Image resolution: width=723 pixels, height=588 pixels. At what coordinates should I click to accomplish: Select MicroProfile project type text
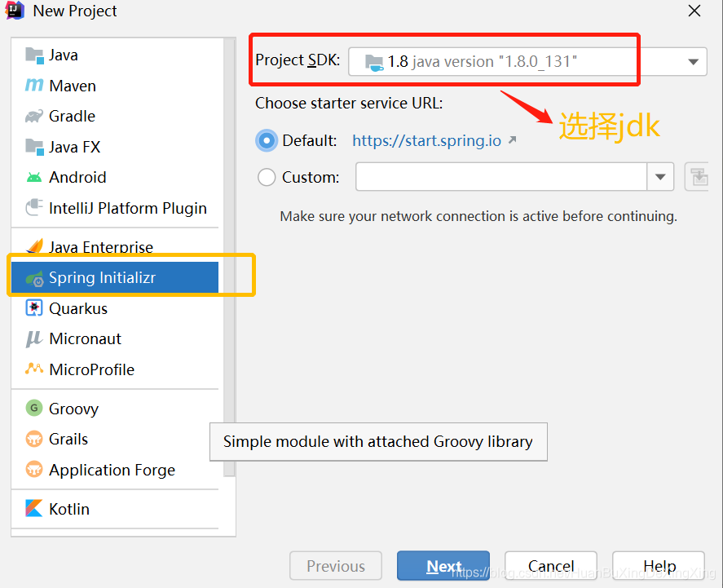[92, 369]
